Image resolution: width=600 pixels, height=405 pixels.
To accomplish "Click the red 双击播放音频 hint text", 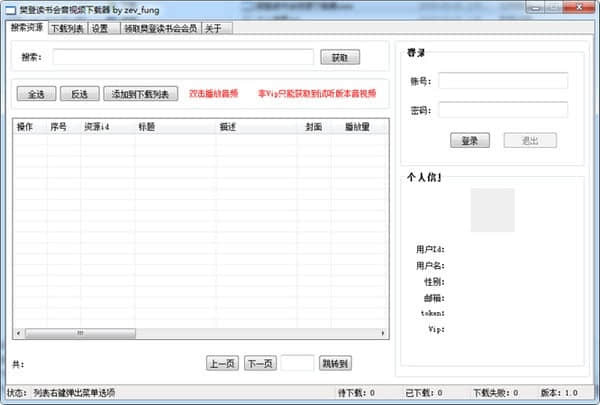I will (214, 93).
